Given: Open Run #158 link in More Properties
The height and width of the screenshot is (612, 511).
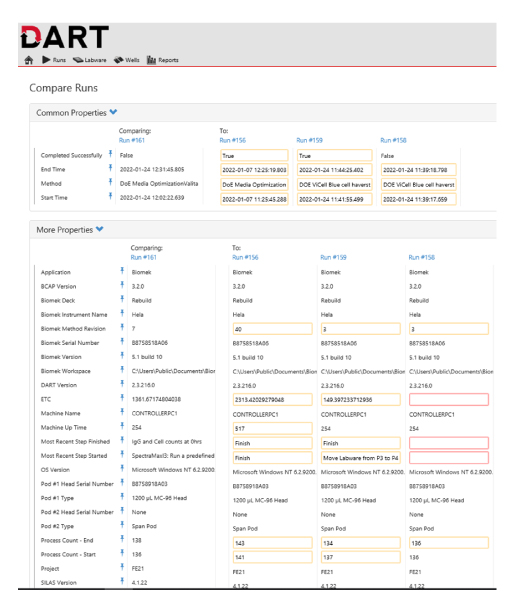Looking at the screenshot, I should 422,257.
